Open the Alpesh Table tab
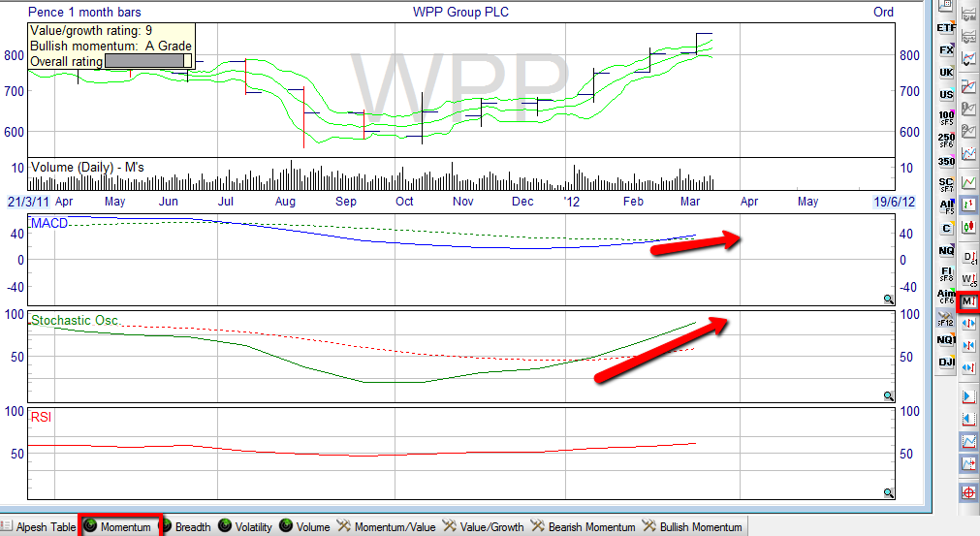Image resolution: width=980 pixels, height=536 pixels. [39, 526]
